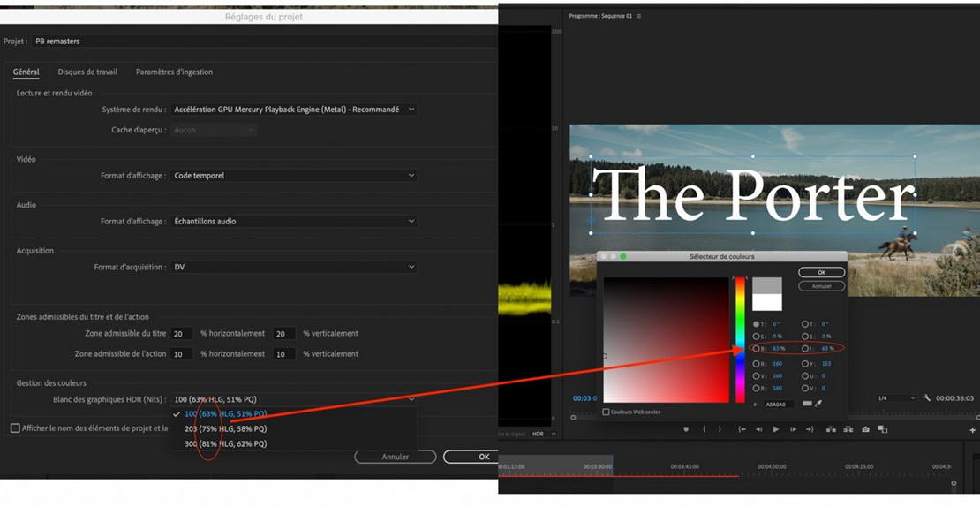Play the sequence in Program monitor

tap(776, 429)
